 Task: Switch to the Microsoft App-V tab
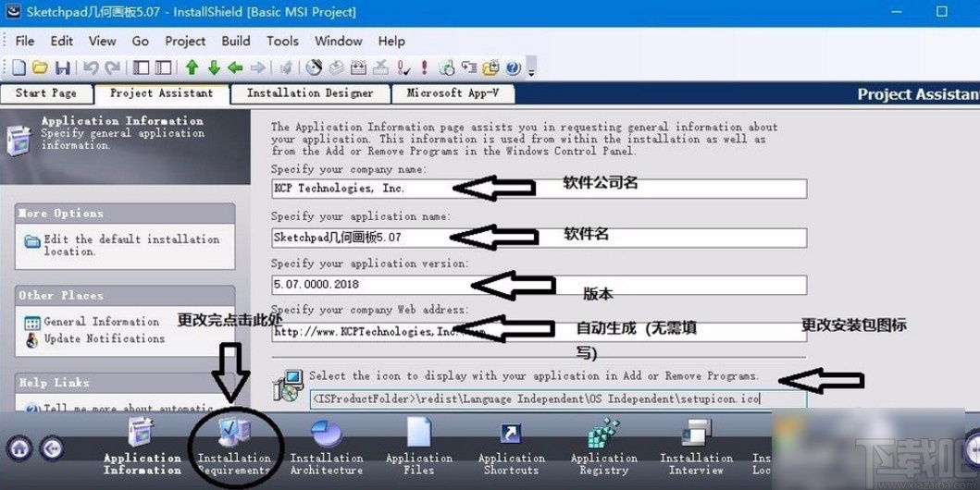[x=453, y=93]
